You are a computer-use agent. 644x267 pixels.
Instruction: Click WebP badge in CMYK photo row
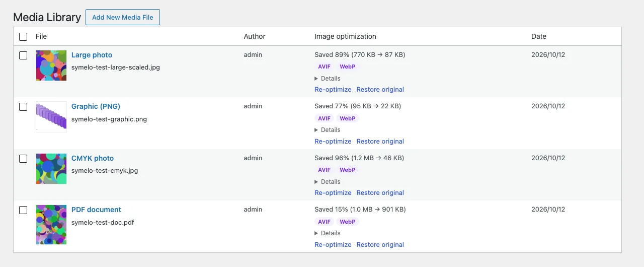(348, 170)
